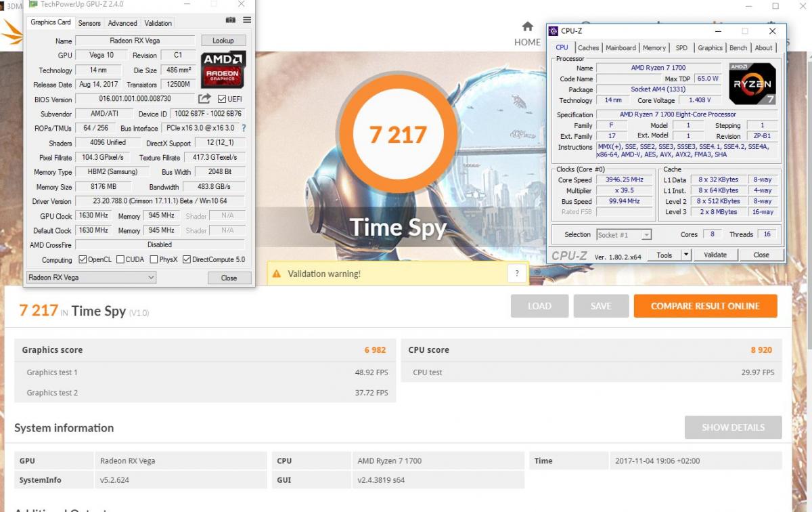Toggle the DirectCompute 5.0 checkbox
Screen dimensions: 812x512
[x=187, y=259]
